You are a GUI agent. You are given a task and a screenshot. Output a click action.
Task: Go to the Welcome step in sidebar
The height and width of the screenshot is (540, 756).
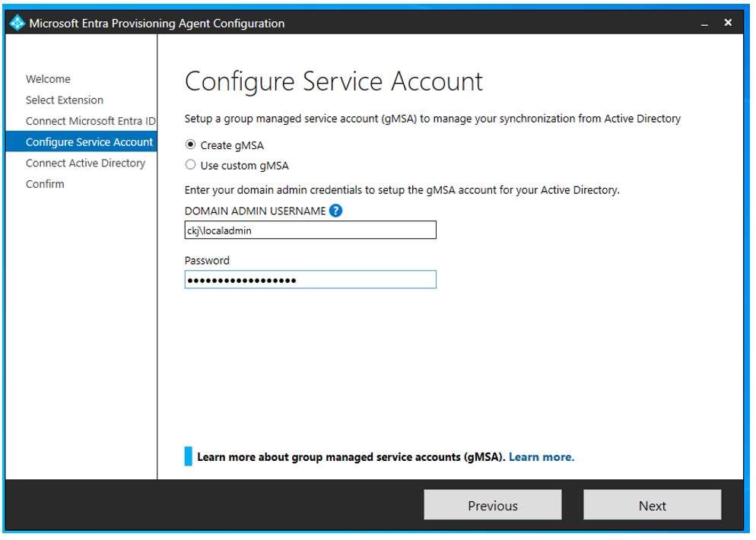click(48, 79)
